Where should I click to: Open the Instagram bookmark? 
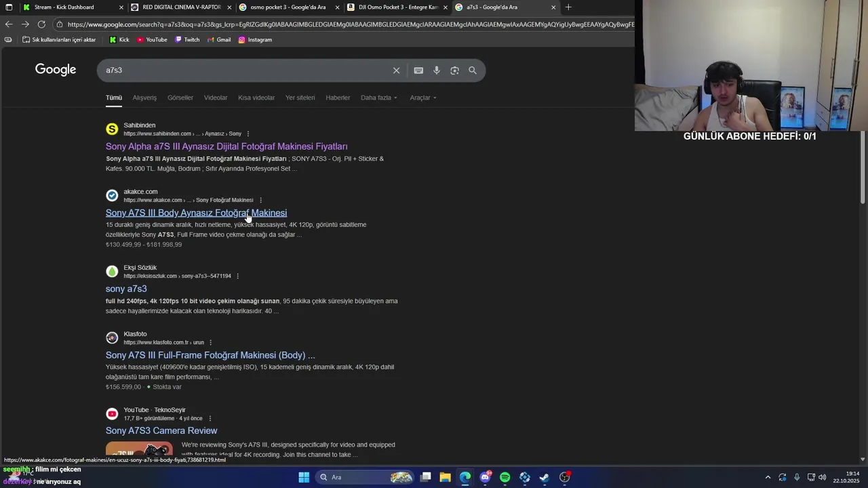tap(255, 39)
